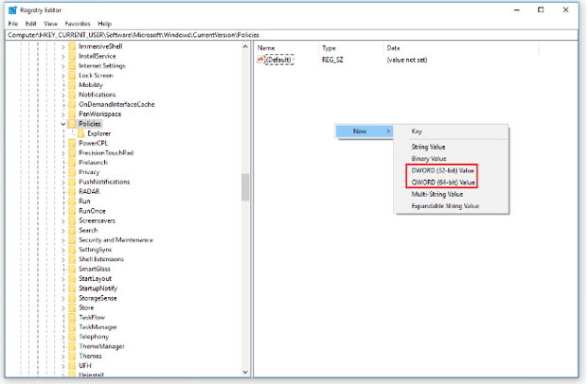Click the Policies folder icon
The width and height of the screenshot is (588, 384).
72,124
